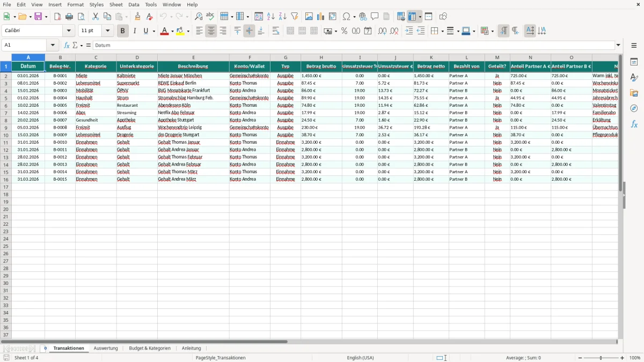
Task: Format cells as percent
Action: point(344,31)
